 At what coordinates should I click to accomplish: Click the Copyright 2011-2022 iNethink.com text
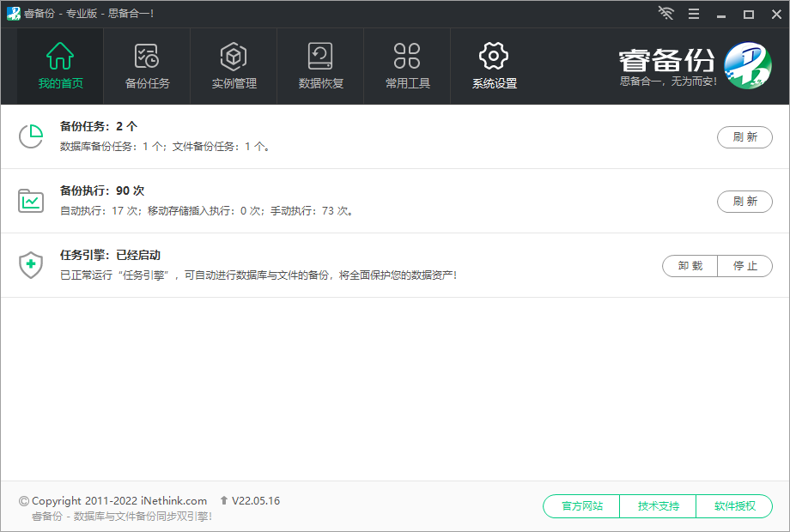(x=119, y=501)
